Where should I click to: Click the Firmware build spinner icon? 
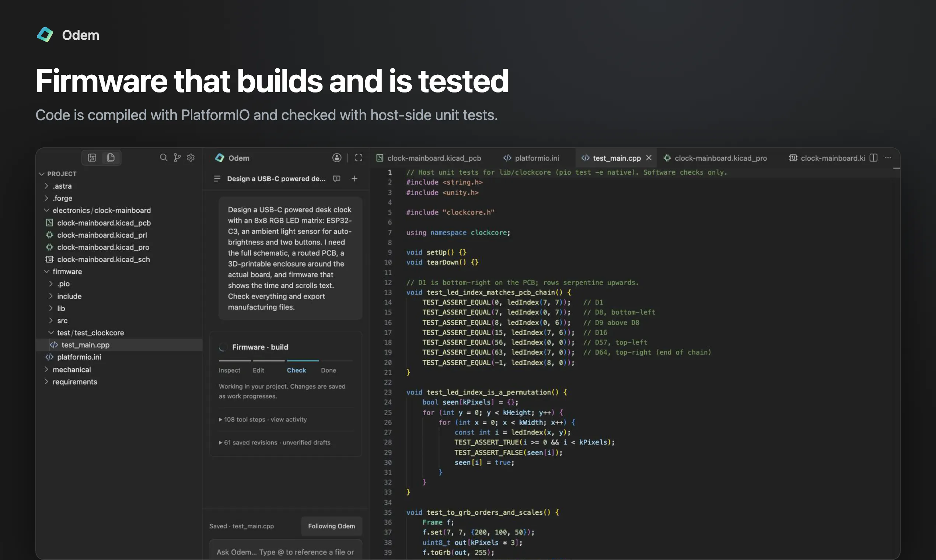(x=223, y=347)
